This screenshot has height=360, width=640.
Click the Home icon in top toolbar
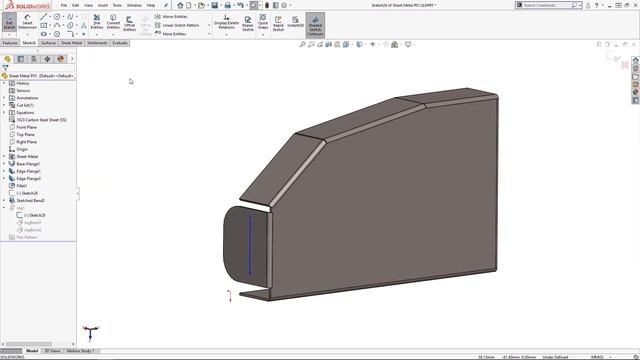pyautogui.click(x=180, y=5)
